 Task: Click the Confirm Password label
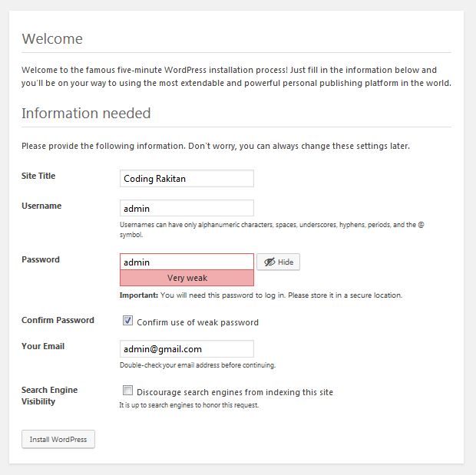pyautogui.click(x=58, y=320)
